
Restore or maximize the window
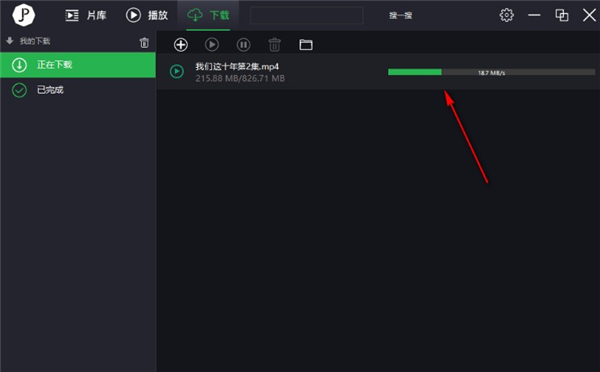tap(562, 15)
